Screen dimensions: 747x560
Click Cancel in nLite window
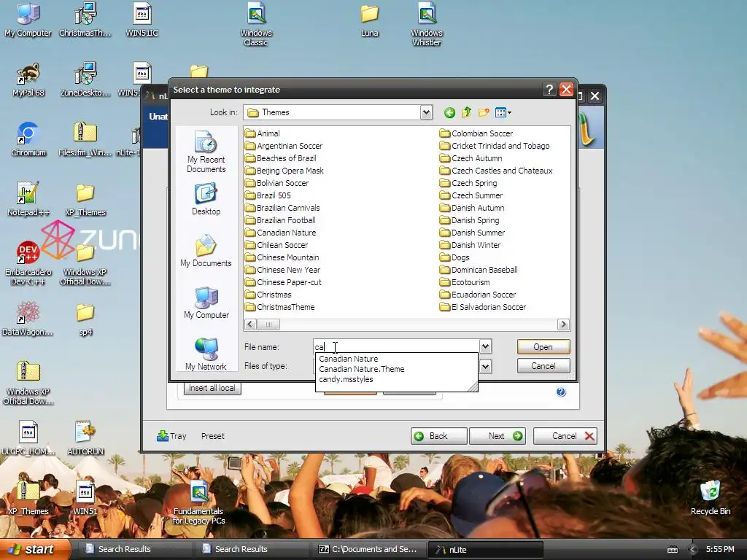point(565,436)
